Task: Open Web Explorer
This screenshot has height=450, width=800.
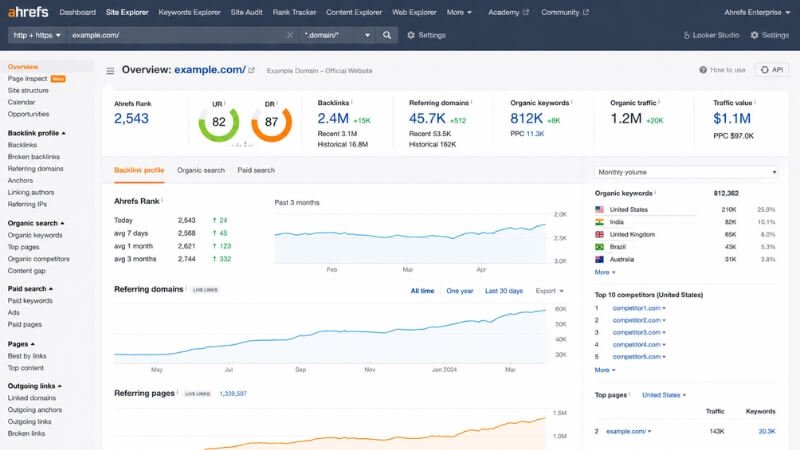Action: [414, 12]
